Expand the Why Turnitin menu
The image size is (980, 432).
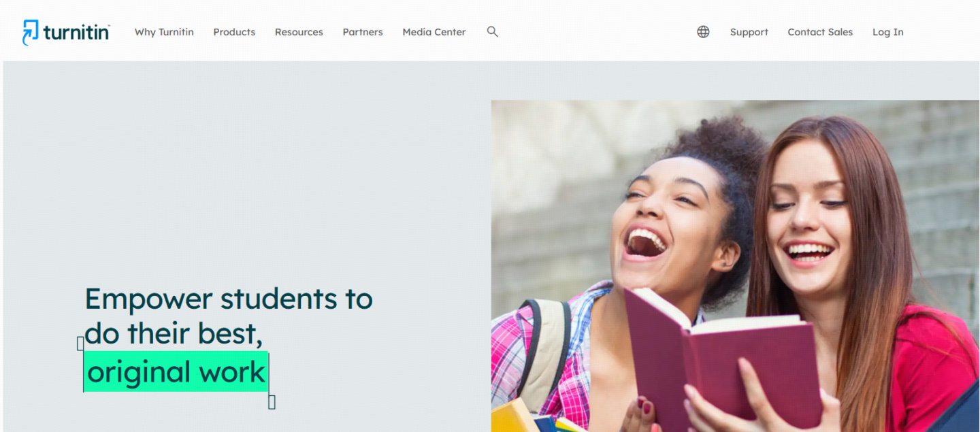tap(164, 32)
